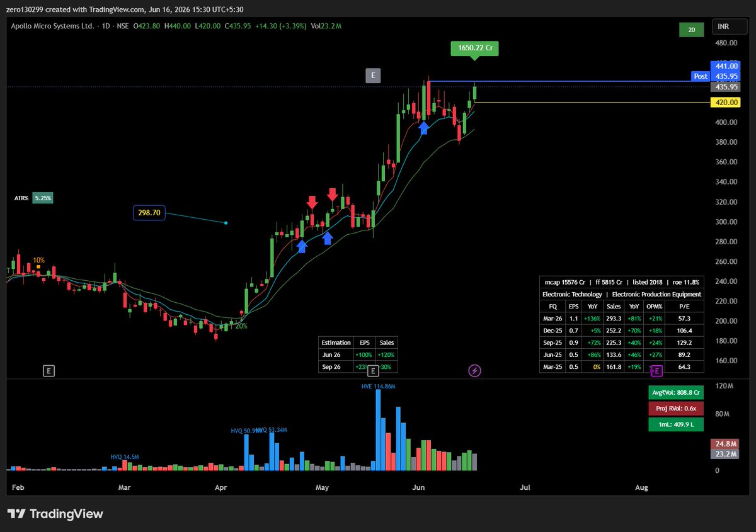The image size is (756, 532).
Task: Click the leftmost E earnings marker above the time axis
Action: (x=49, y=371)
